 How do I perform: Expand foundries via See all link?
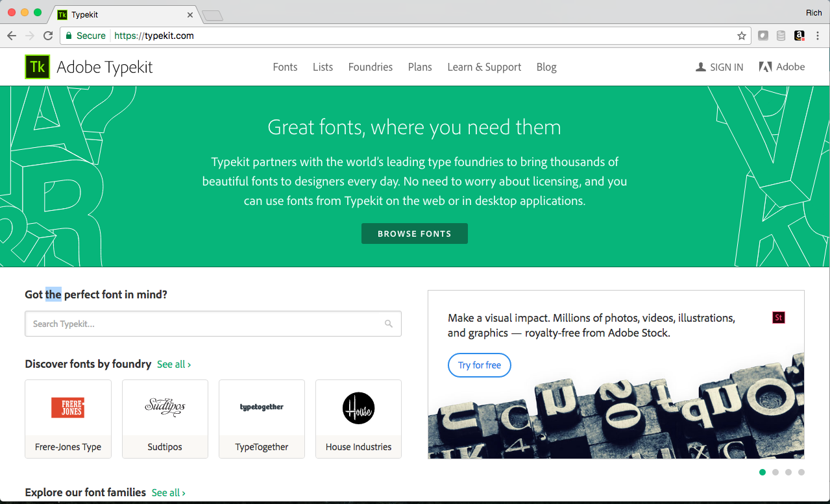(x=173, y=365)
